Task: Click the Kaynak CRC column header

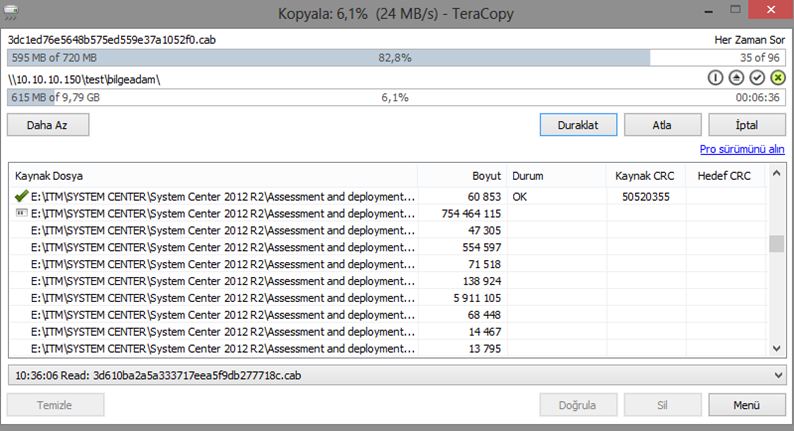Action: click(x=645, y=176)
